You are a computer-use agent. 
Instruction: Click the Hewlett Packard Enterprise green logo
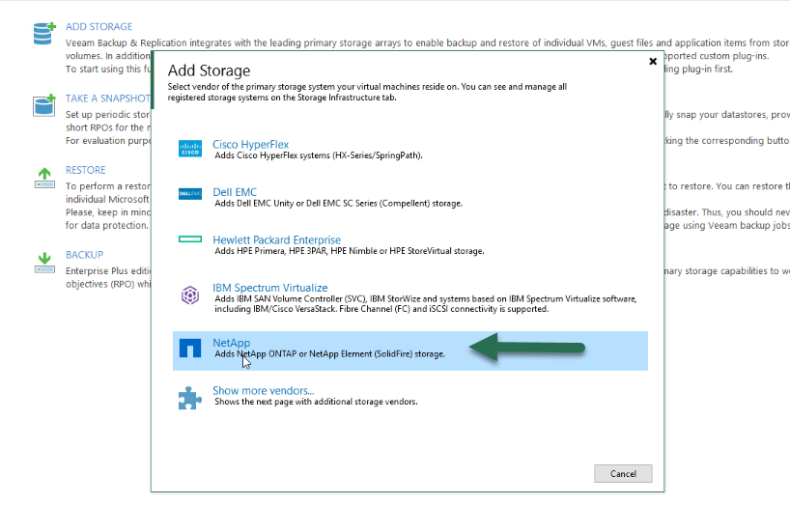[x=190, y=239]
